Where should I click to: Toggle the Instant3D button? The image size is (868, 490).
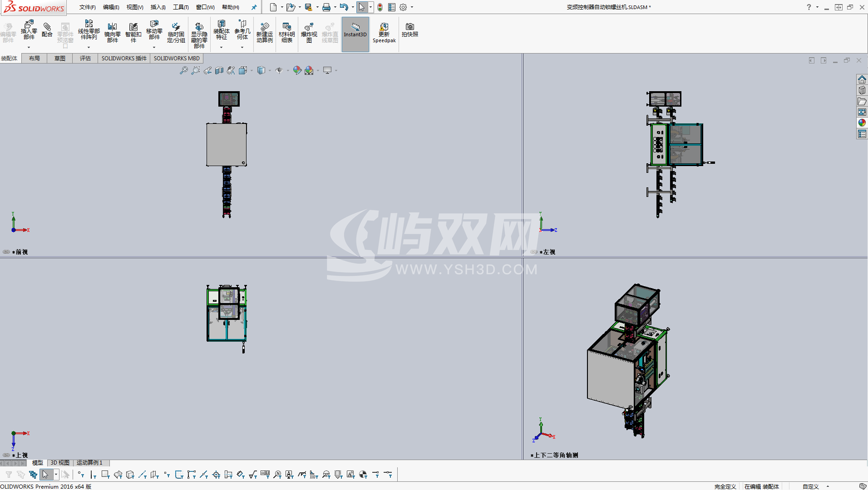tap(355, 34)
